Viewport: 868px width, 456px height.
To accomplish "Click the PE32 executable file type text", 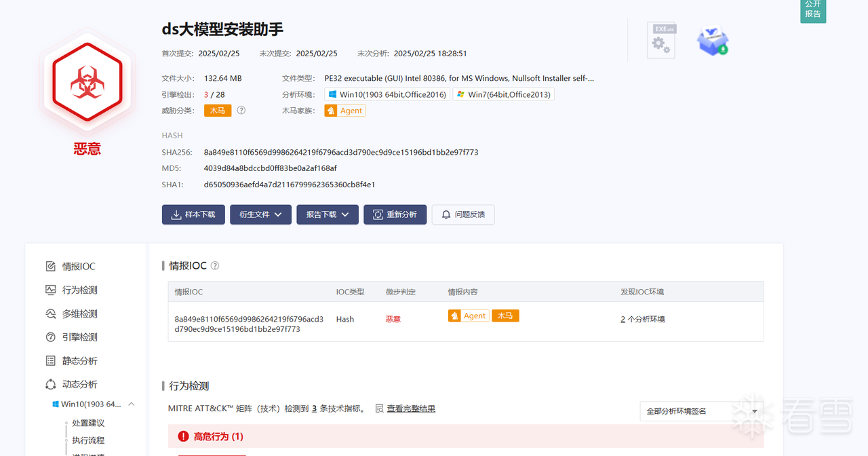I will [x=459, y=78].
